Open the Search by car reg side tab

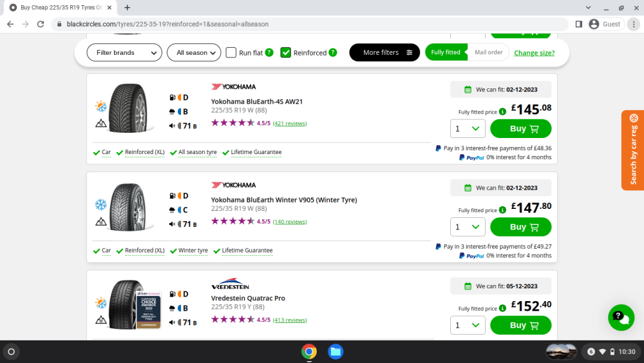coord(633,150)
